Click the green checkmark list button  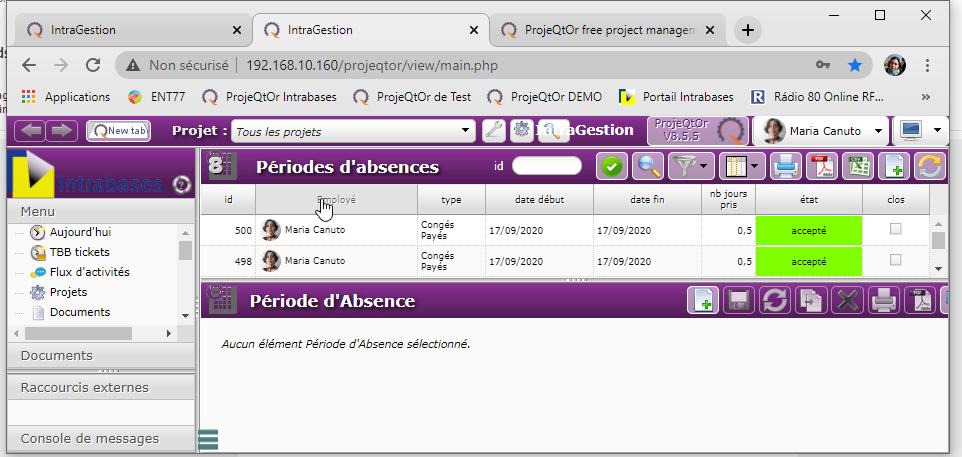[612, 166]
